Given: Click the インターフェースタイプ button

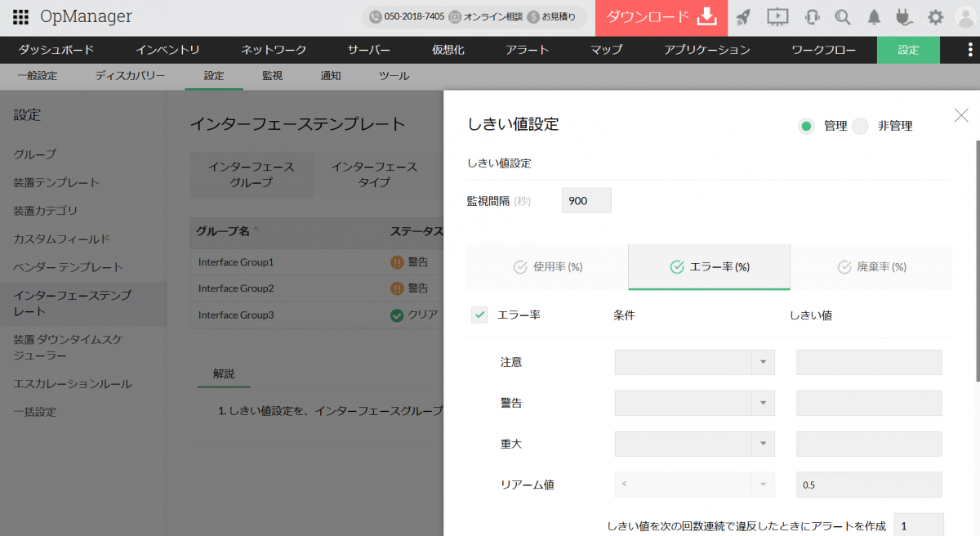Looking at the screenshot, I should click(x=374, y=174).
